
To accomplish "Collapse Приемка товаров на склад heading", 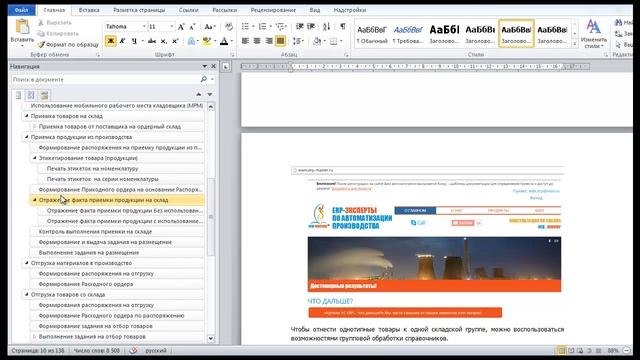I will coord(27,116).
